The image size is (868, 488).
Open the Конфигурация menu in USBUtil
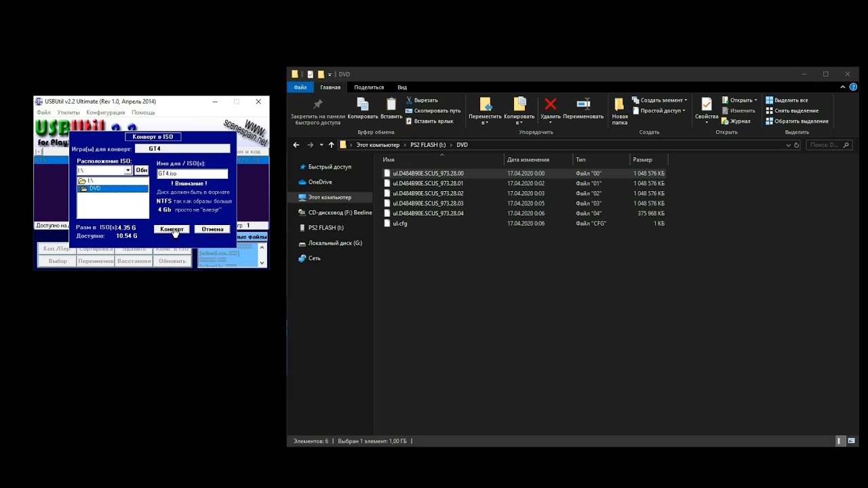point(106,113)
